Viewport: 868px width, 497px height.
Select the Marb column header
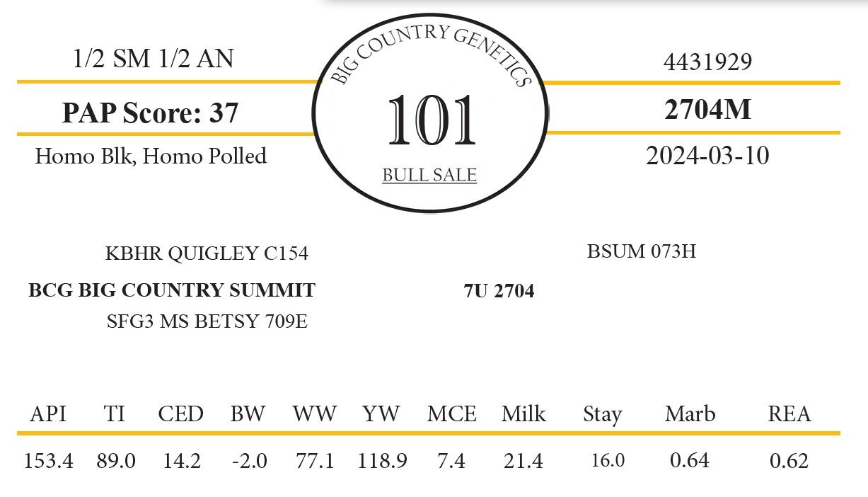coord(690,414)
